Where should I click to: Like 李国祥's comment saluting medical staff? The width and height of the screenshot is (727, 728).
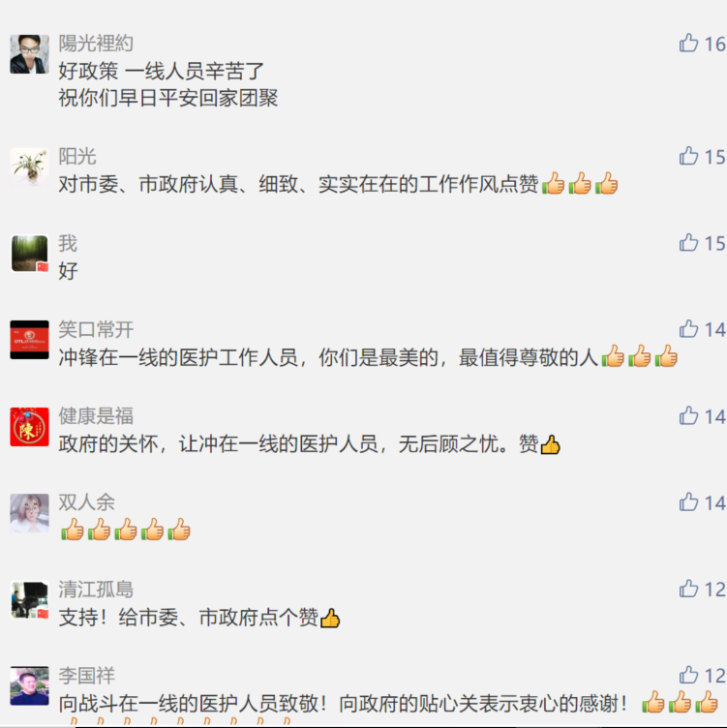pyautogui.click(x=688, y=676)
